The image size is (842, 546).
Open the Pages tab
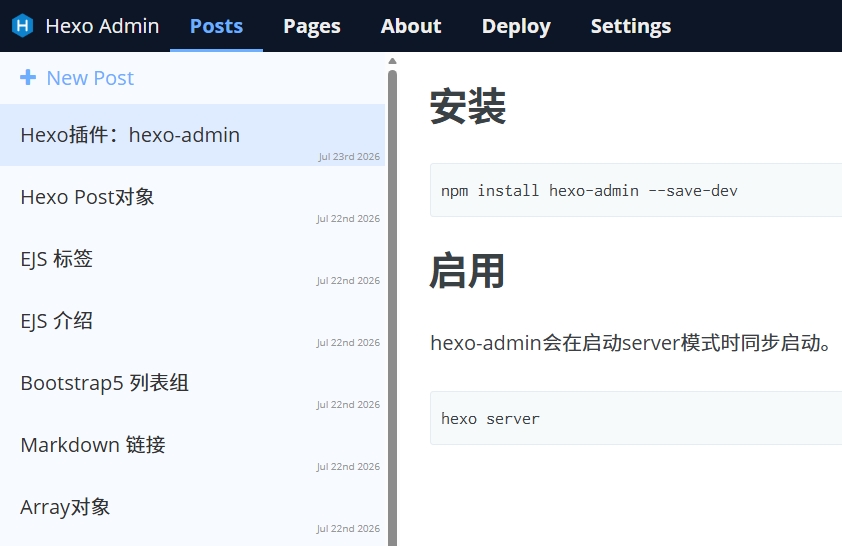tap(312, 26)
